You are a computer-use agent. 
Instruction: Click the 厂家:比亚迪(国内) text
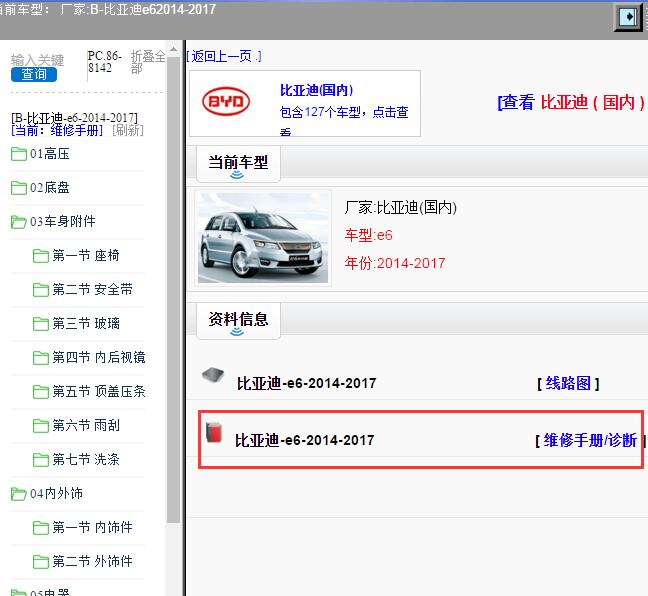pos(401,207)
